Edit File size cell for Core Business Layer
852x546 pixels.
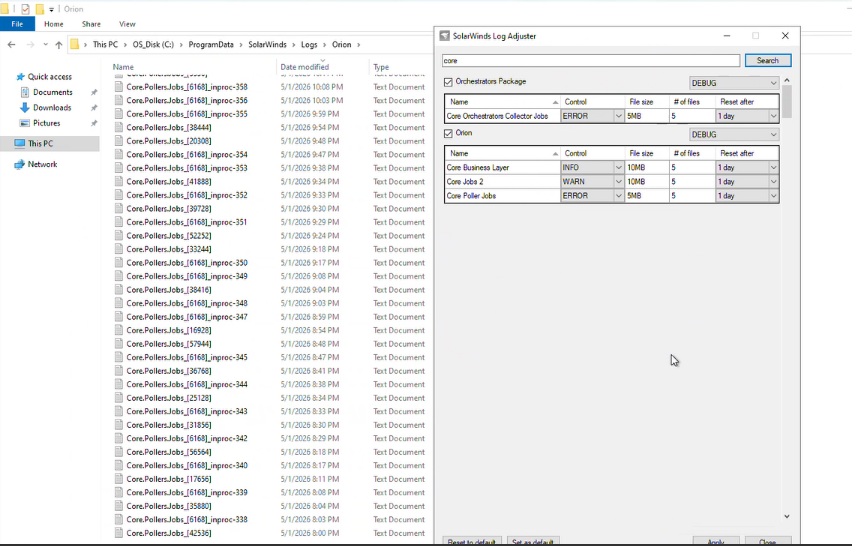(647, 167)
